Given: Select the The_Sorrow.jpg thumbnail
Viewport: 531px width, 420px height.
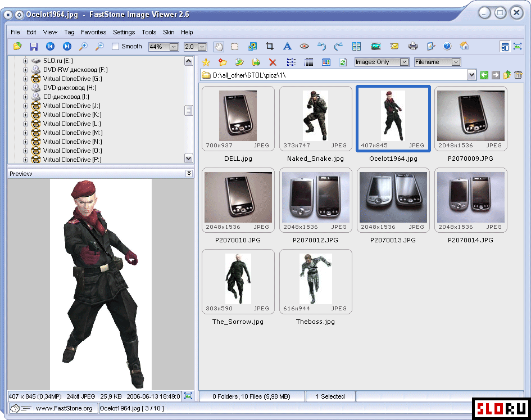Looking at the screenshot, I should tap(238, 282).
